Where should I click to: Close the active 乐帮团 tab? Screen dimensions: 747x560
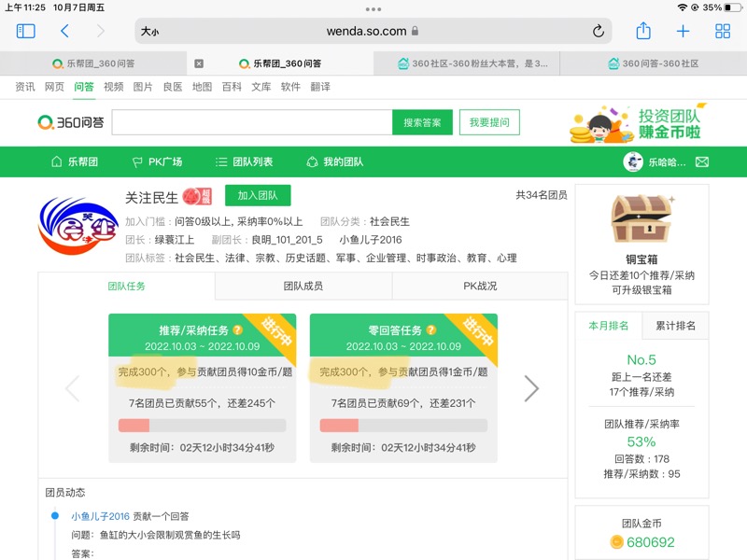[x=199, y=63]
